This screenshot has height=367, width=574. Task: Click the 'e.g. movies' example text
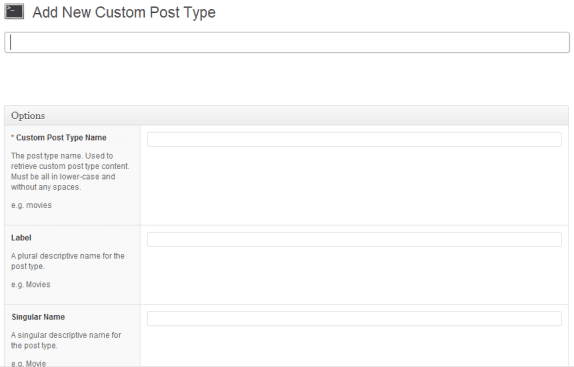[31, 205]
